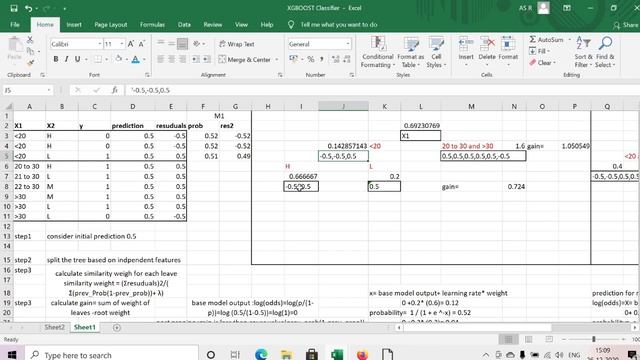640x360 pixels.
Task: Toggle Wrap Text
Action: point(236,44)
